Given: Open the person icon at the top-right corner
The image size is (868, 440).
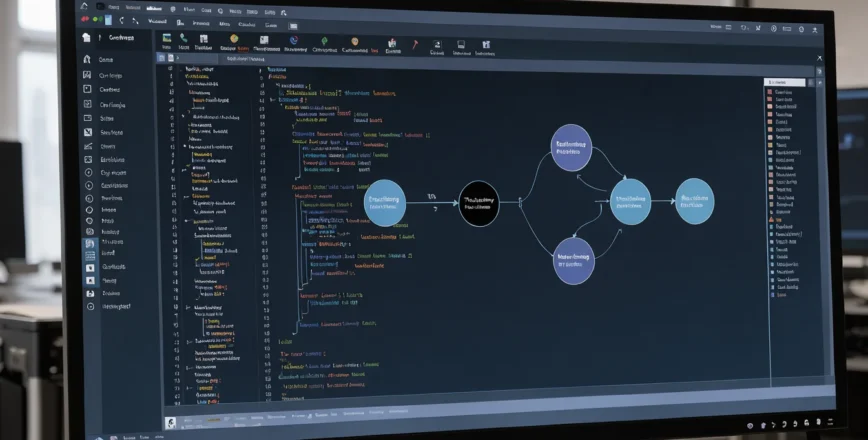Looking at the screenshot, I should [x=815, y=30].
